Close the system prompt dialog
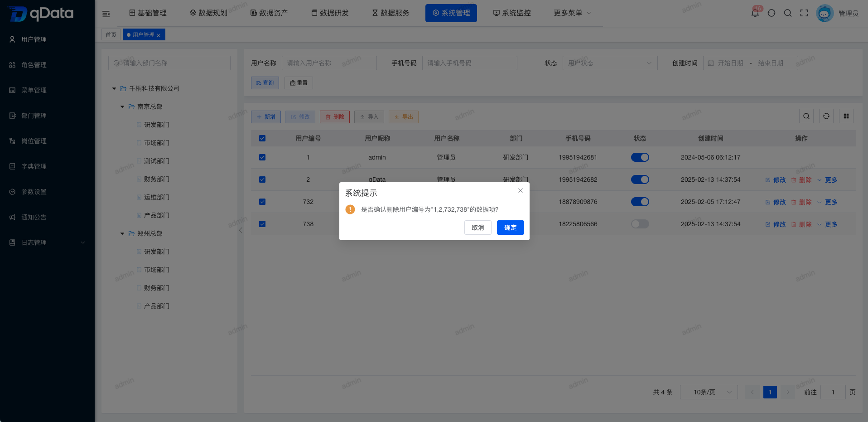The width and height of the screenshot is (868, 422). (521, 190)
